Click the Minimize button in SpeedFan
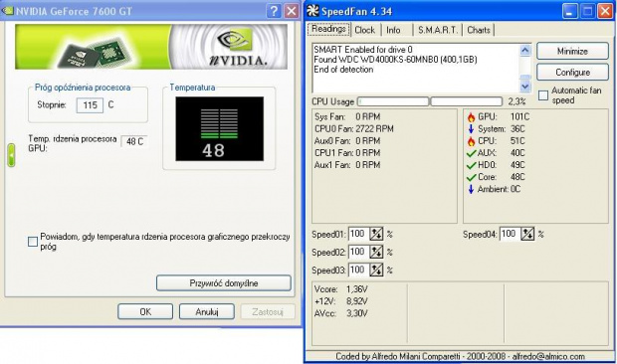Image resolution: width=617 pixels, height=364 pixels. tap(572, 51)
